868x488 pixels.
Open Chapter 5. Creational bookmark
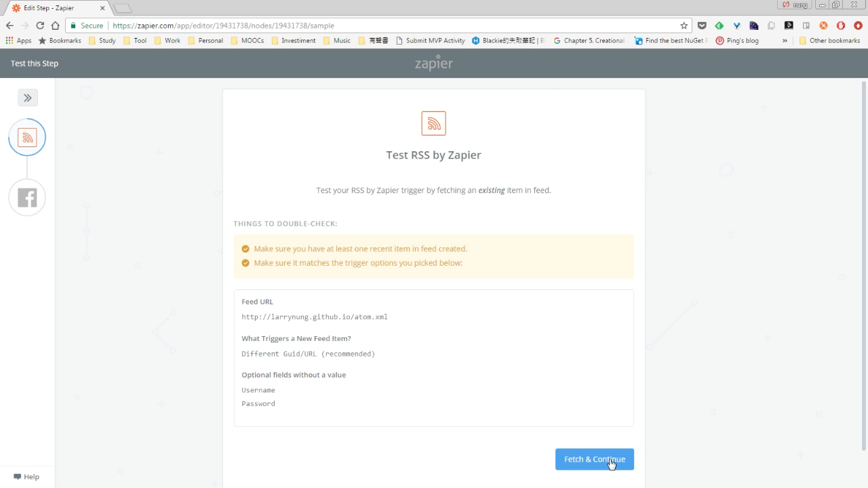coord(589,41)
